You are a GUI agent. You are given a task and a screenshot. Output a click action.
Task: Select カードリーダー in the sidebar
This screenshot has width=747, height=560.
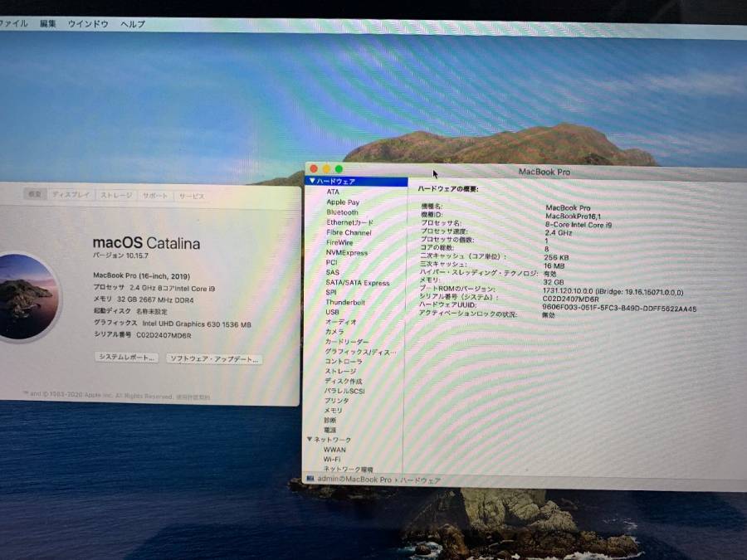point(347,342)
